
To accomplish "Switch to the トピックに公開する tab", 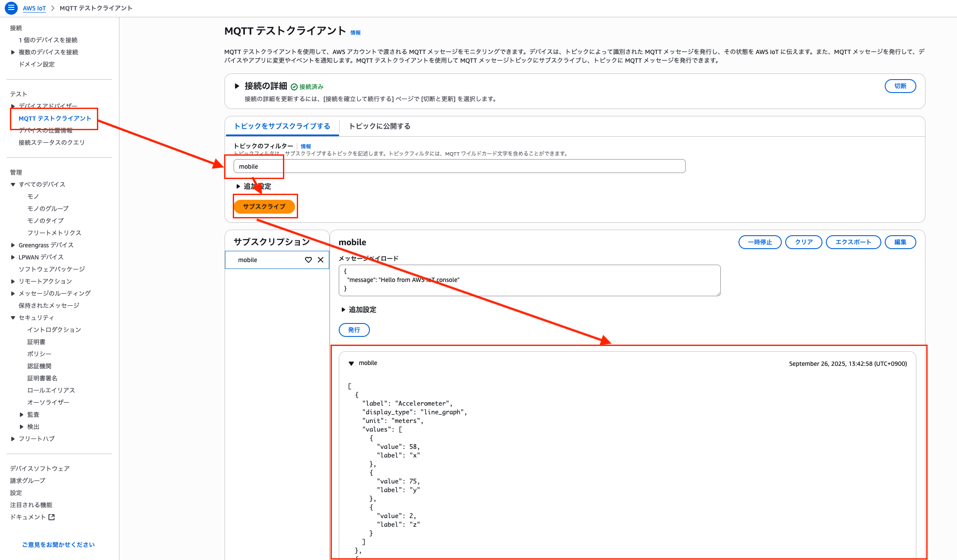I will [379, 126].
